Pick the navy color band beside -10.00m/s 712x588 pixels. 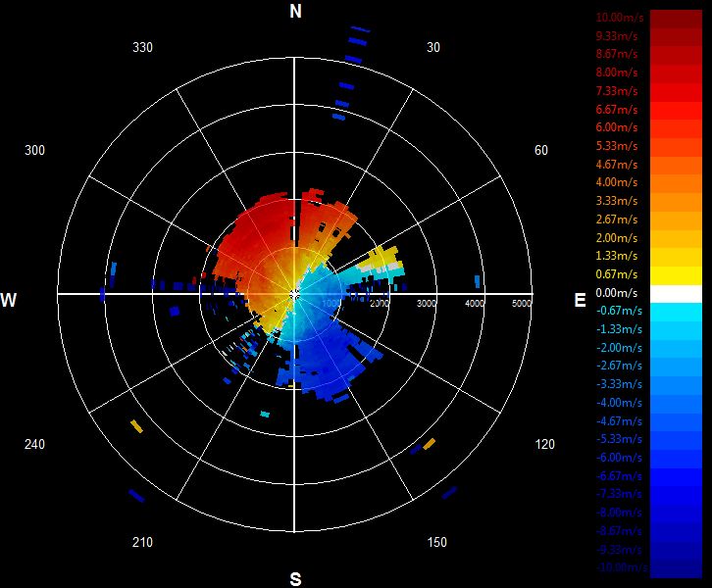point(676,568)
